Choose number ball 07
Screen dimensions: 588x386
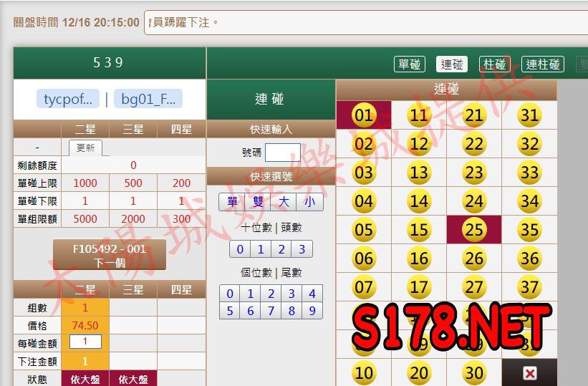coord(364,287)
